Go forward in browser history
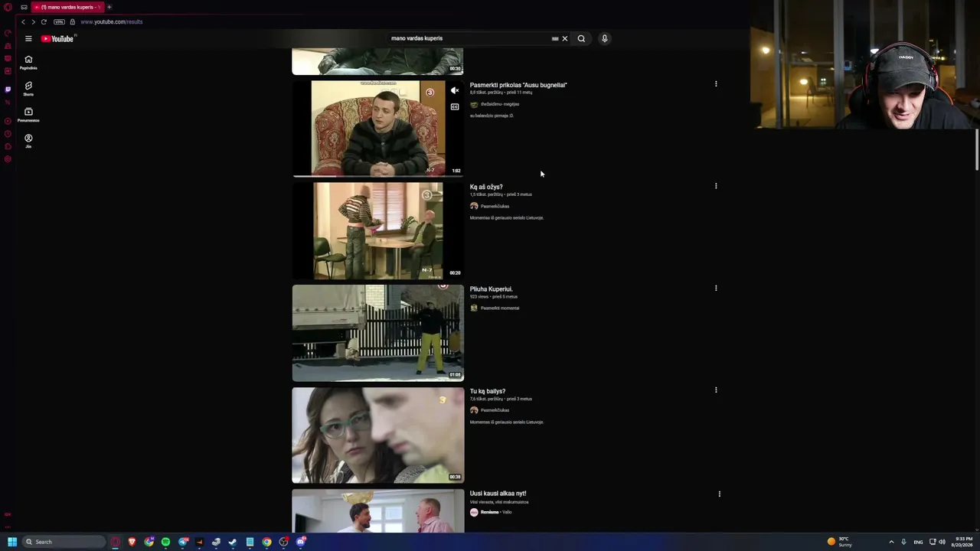This screenshot has height=551, width=980. click(x=33, y=21)
